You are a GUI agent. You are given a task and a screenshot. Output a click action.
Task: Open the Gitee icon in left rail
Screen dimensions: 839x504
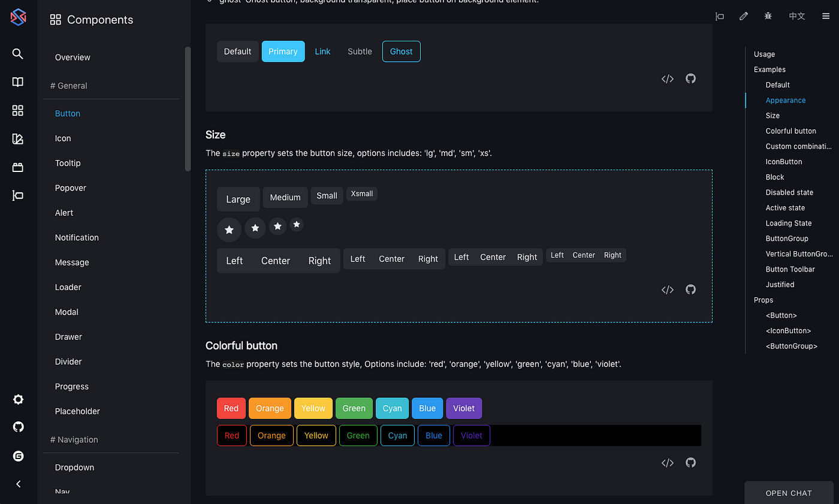coord(18,456)
